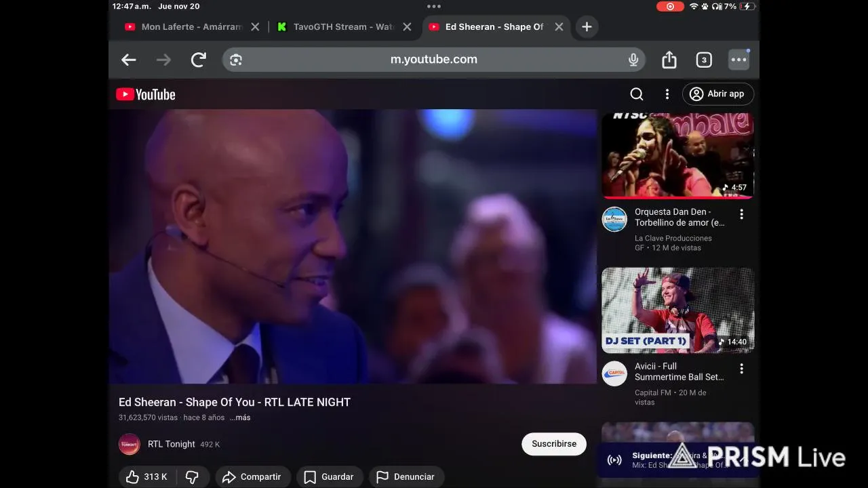Reload the page with the refresh icon
The width and height of the screenshot is (868, 488).
199,60
